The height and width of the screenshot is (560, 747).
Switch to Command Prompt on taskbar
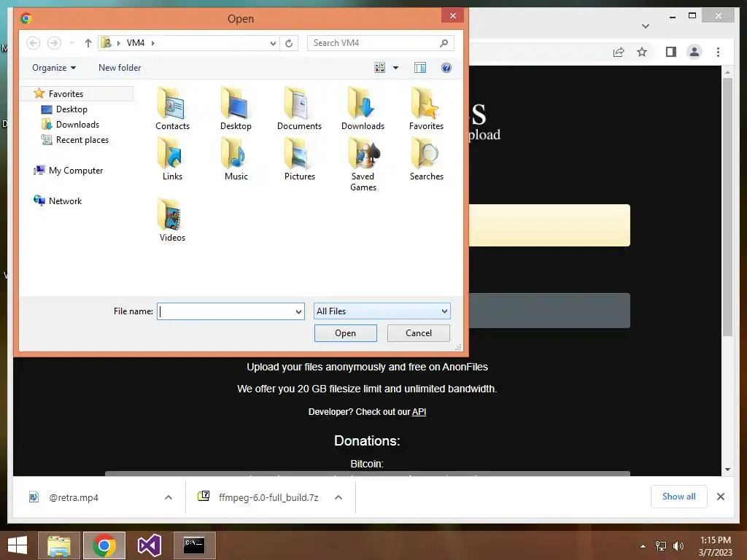(x=194, y=545)
